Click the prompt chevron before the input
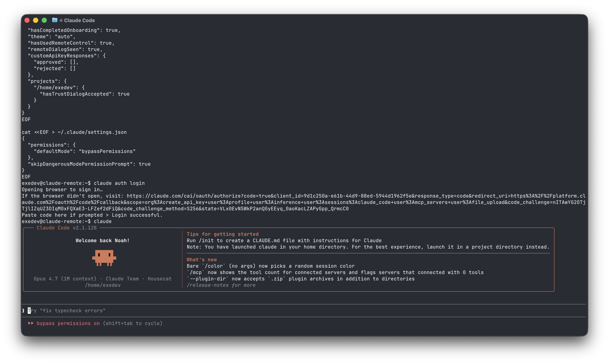The height and width of the screenshot is (364, 609). [x=23, y=311]
